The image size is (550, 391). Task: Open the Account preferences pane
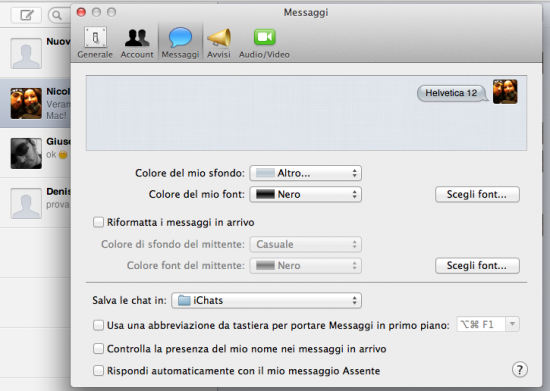137,43
